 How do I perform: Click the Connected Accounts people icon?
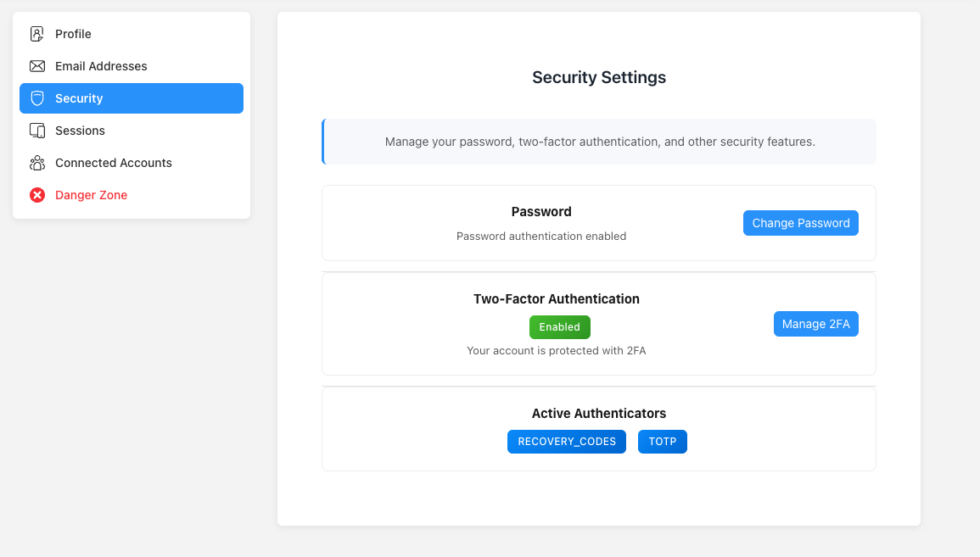(x=36, y=163)
